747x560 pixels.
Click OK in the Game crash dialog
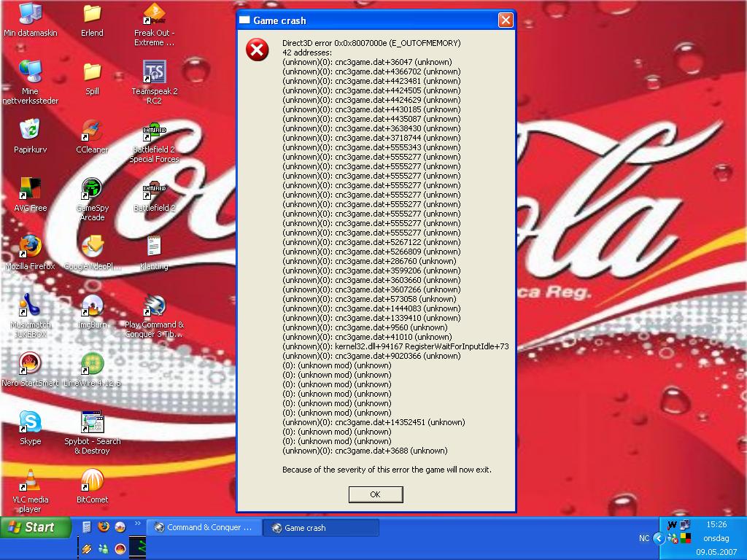coord(375,494)
